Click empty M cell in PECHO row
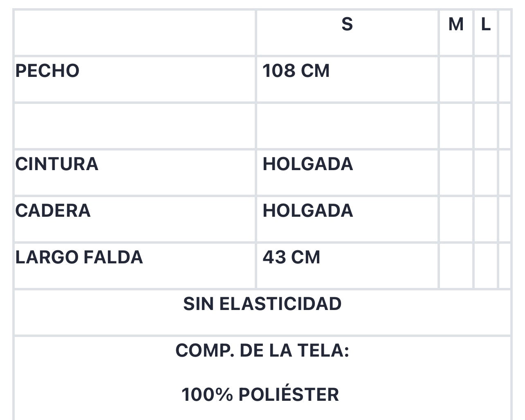525x420 pixels. [456, 79]
